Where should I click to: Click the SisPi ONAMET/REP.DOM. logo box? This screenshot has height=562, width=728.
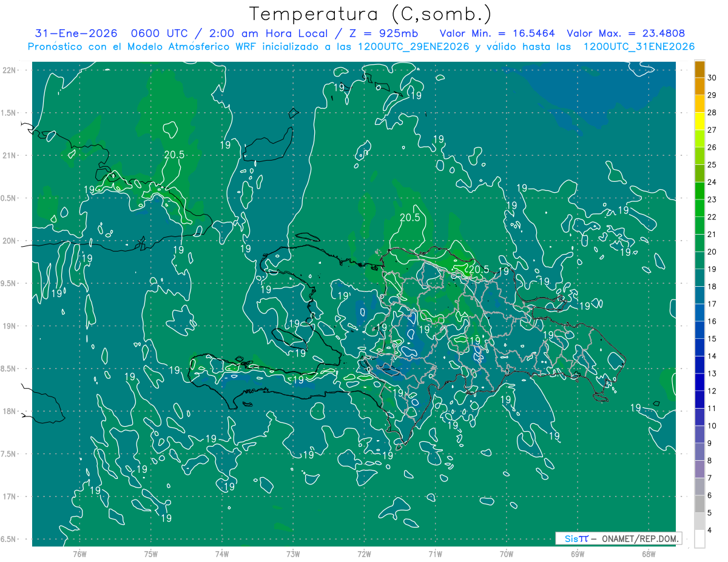[x=618, y=538]
